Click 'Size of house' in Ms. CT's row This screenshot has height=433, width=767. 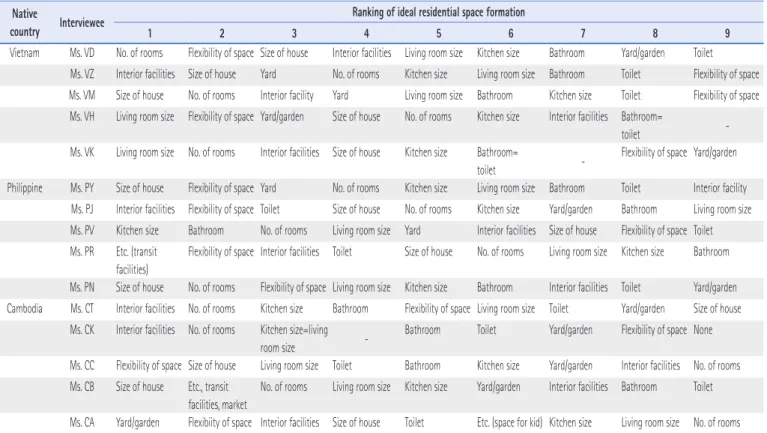717,309
